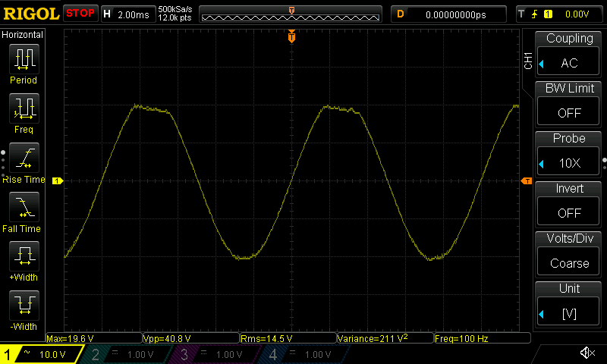The width and height of the screenshot is (607, 364).
Task: Select the +Width measurement icon
Action: point(24,256)
